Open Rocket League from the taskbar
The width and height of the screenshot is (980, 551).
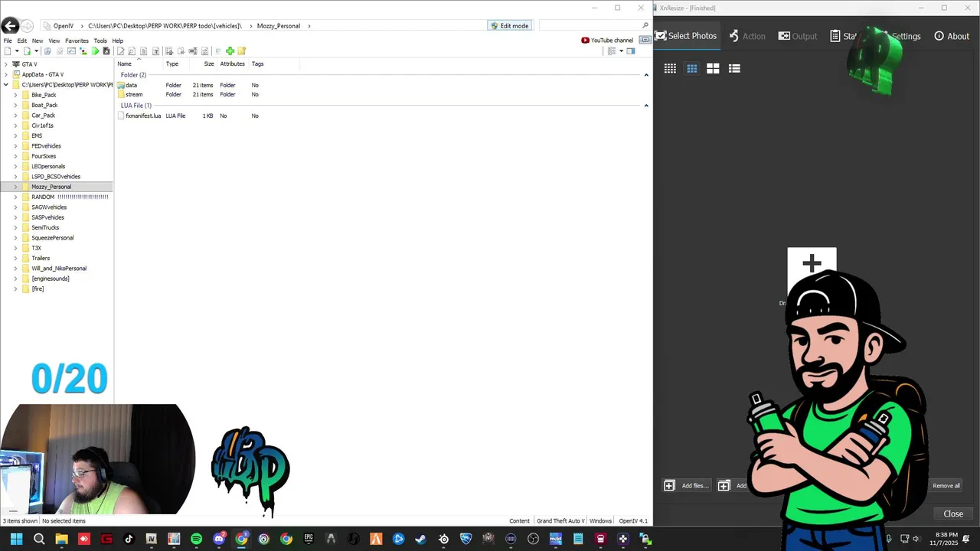click(465, 539)
